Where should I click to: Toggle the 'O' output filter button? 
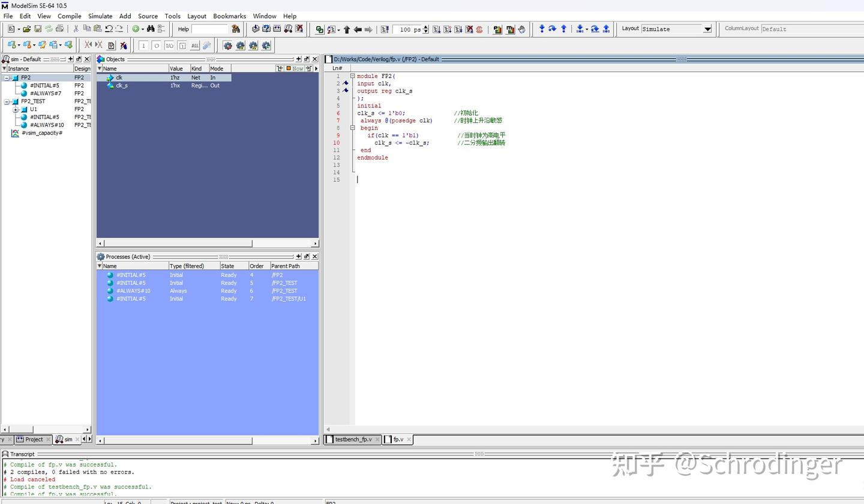[157, 46]
